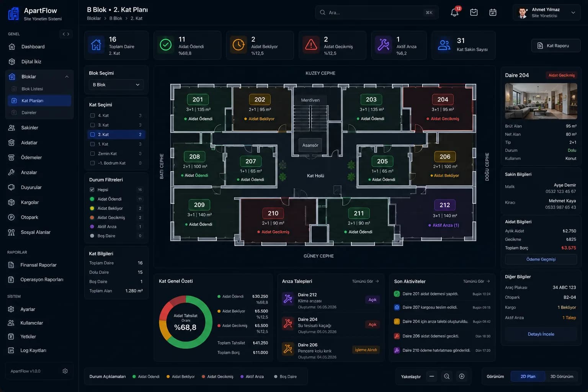The height and width of the screenshot is (392, 588).
Task: Click the İşleme Alındı badge for Daire 206
Action: click(x=366, y=350)
